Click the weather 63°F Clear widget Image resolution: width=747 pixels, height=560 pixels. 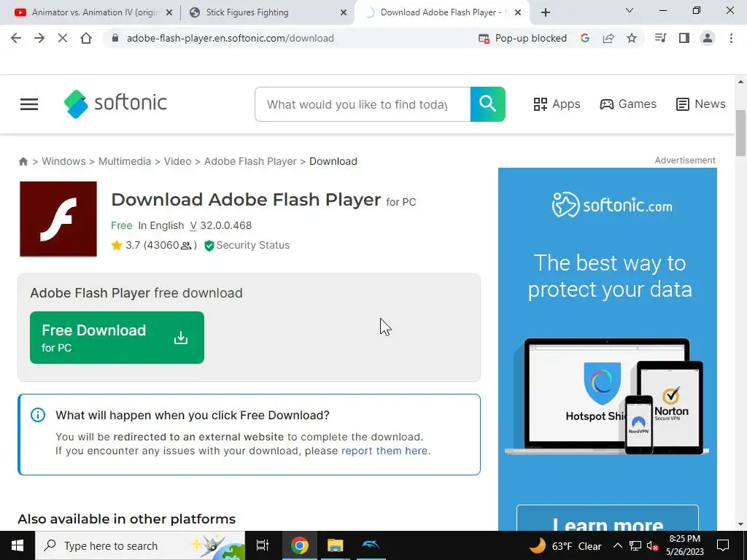(566, 545)
